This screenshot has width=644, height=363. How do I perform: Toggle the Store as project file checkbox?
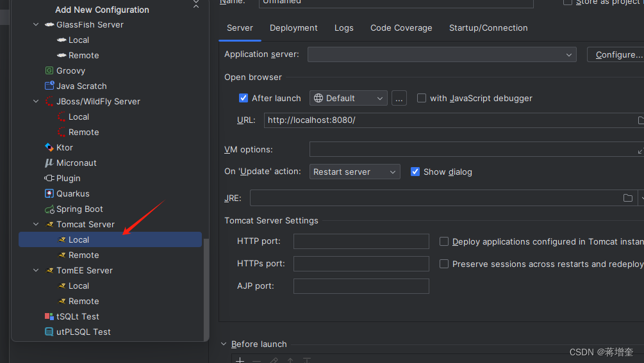coord(568,2)
